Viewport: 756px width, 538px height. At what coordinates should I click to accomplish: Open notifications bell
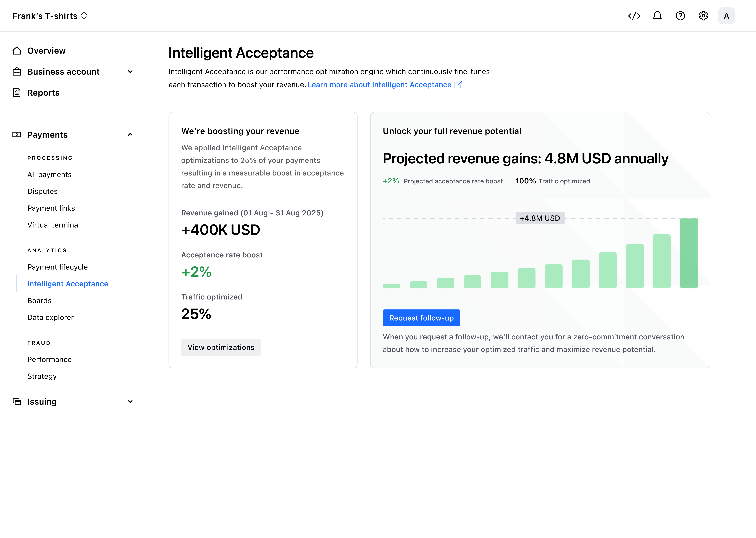coord(657,16)
